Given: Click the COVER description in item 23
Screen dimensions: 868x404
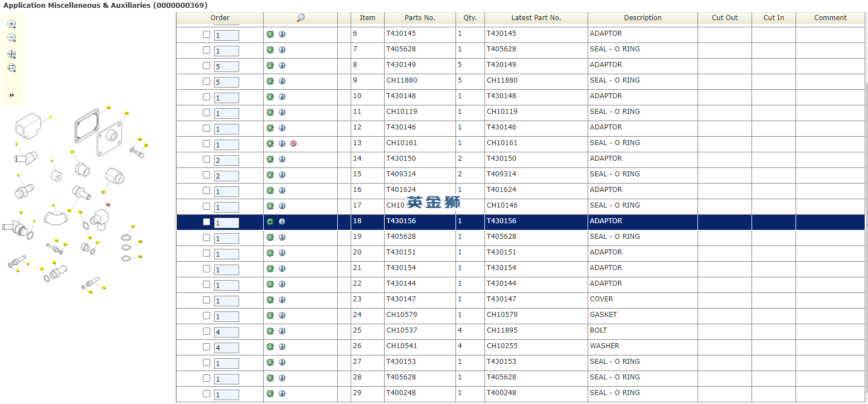Looking at the screenshot, I should (x=602, y=299).
